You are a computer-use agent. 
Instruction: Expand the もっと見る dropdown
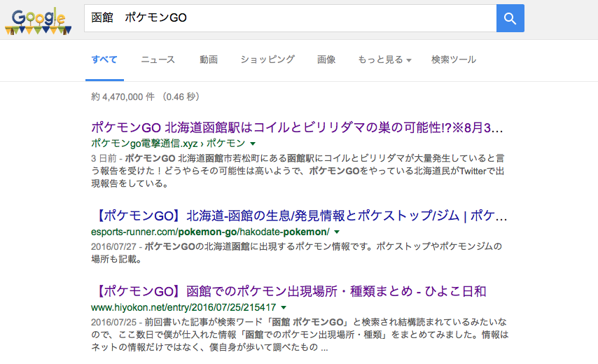click(384, 59)
